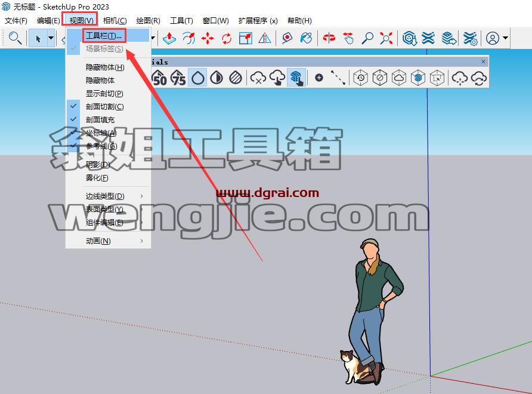Click the hexagon cloud icon
This screenshot has width=532, height=394.
[x=399, y=78]
